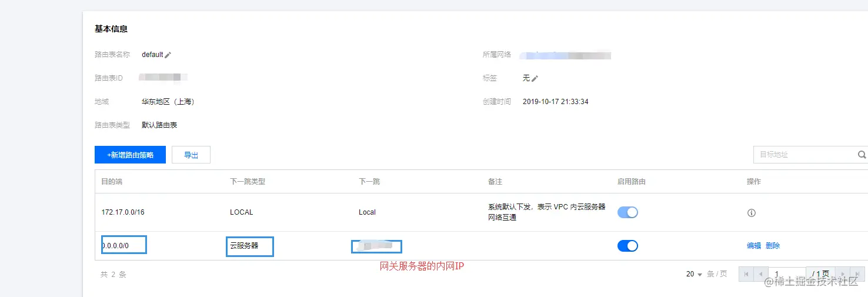Screen dimensions: 868x297
Task: Click 删除 link for 0.0.0.0/0 route
Action: 773,246
